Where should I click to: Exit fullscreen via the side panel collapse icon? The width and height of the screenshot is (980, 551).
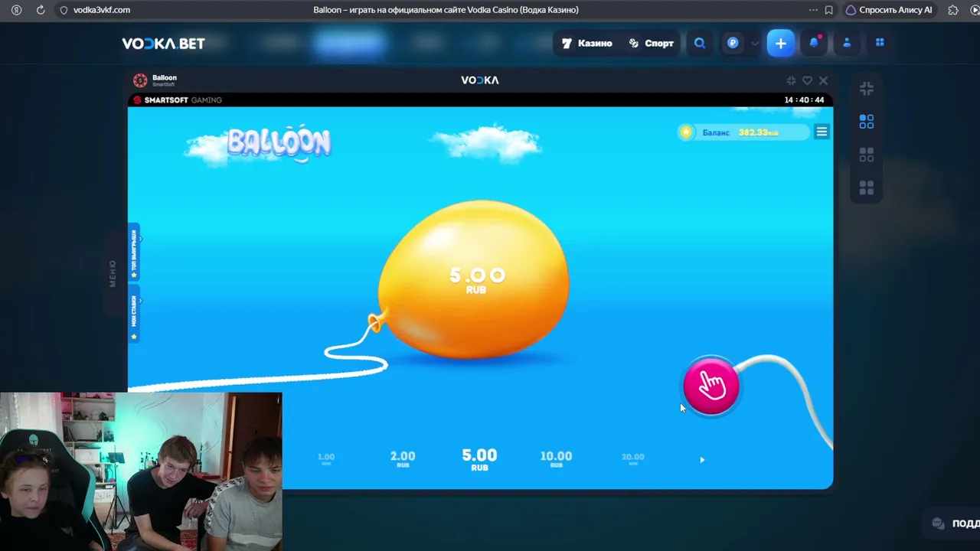pos(867,89)
